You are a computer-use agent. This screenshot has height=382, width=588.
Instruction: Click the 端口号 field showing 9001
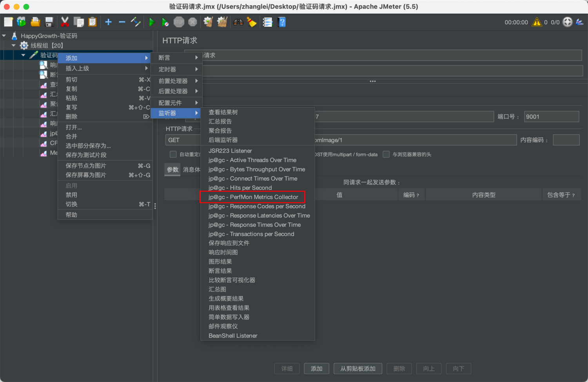pyautogui.click(x=552, y=116)
